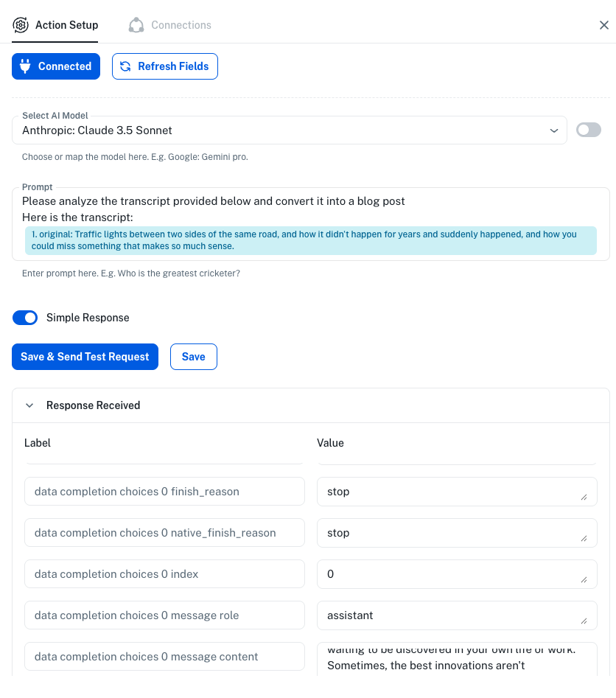Click the message role value field showing assistant
616x698 pixels.
pyautogui.click(x=449, y=615)
